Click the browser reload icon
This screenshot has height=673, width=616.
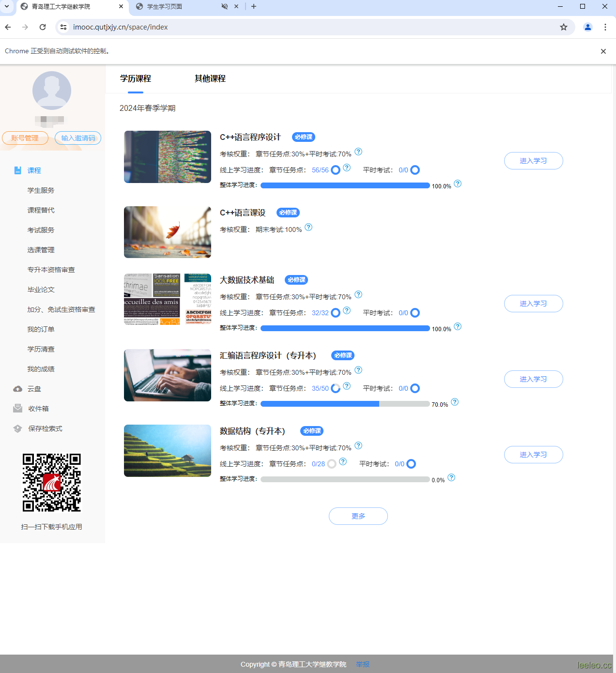coord(43,27)
